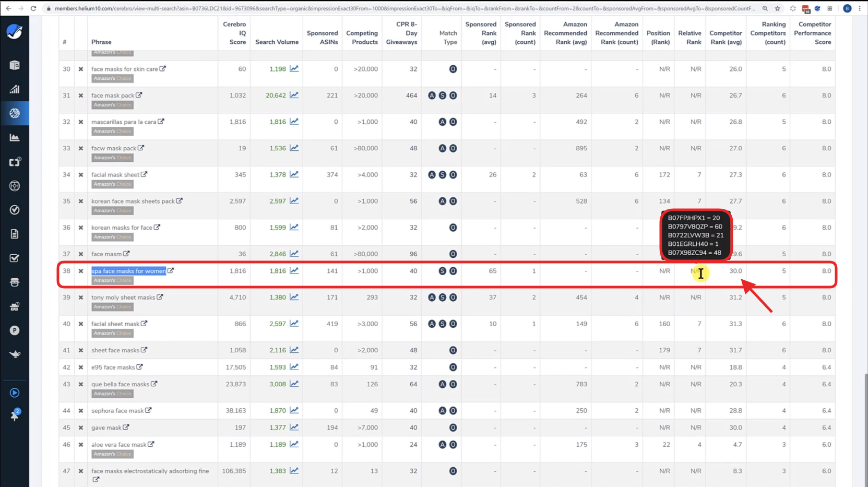This screenshot has height=487, width=868.
Task: Open tutorials via the play-circle sidebar icon
Action: (15, 393)
